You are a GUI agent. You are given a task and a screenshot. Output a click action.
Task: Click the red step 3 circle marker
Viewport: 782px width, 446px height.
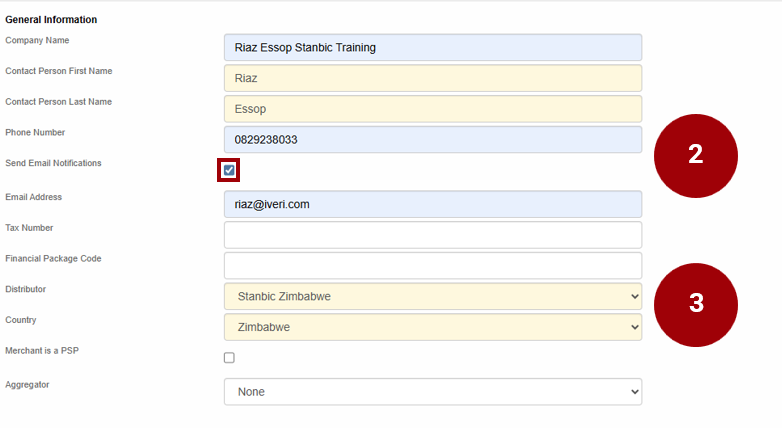pyautogui.click(x=696, y=305)
